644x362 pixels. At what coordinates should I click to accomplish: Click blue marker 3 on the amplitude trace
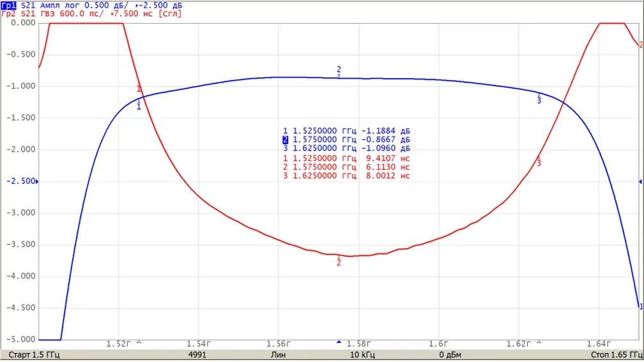pyautogui.click(x=539, y=98)
